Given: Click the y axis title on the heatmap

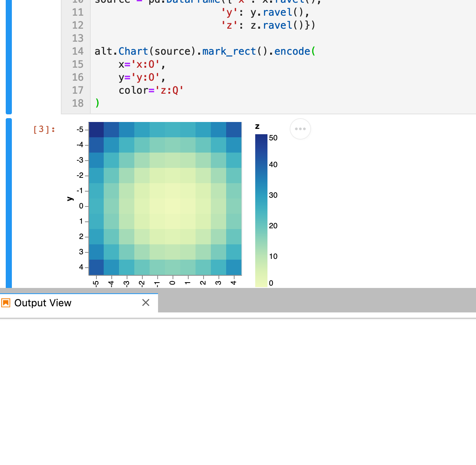Looking at the screenshot, I should pyautogui.click(x=70, y=198).
